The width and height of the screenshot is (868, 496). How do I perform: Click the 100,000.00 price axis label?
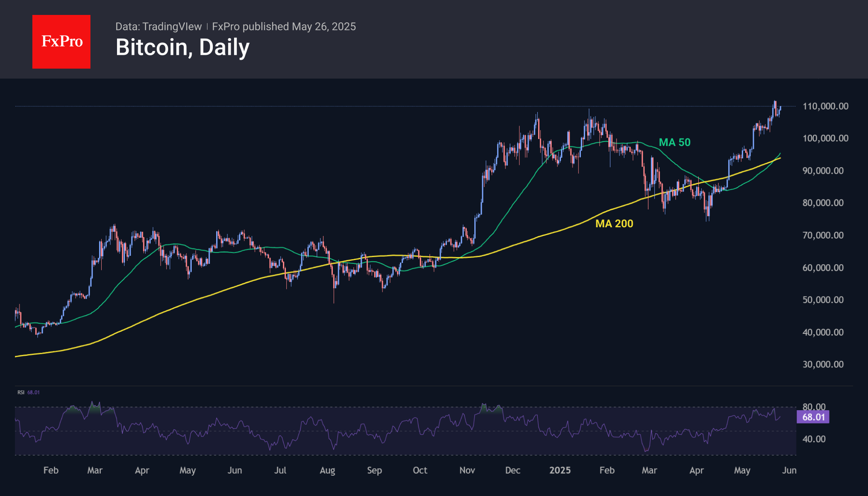click(x=825, y=138)
